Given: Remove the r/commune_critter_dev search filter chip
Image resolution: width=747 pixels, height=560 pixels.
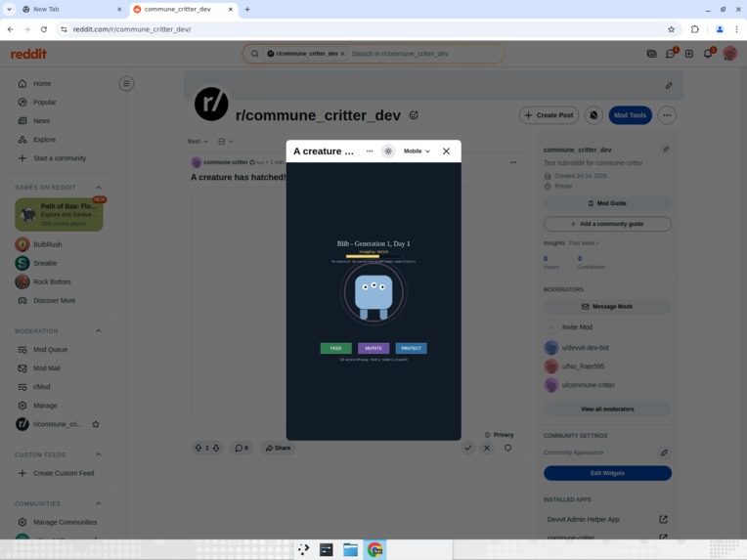Looking at the screenshot, I should (x=342, y=54).
